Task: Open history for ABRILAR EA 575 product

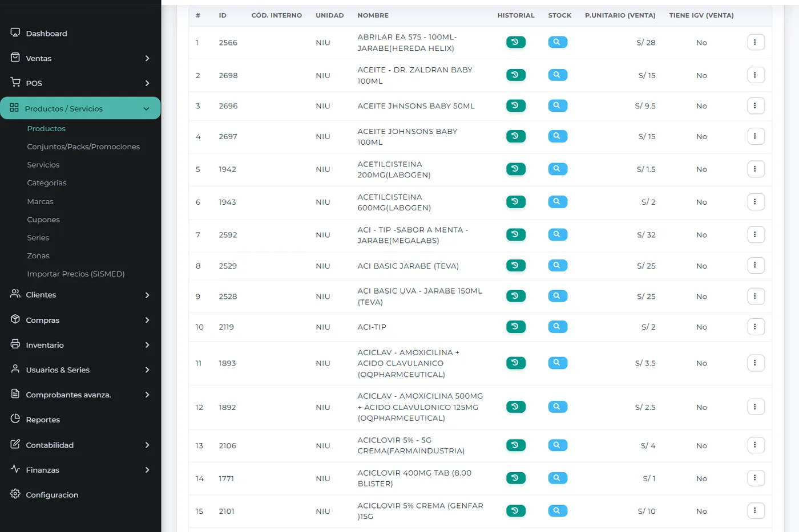Action: pos(515,42)
